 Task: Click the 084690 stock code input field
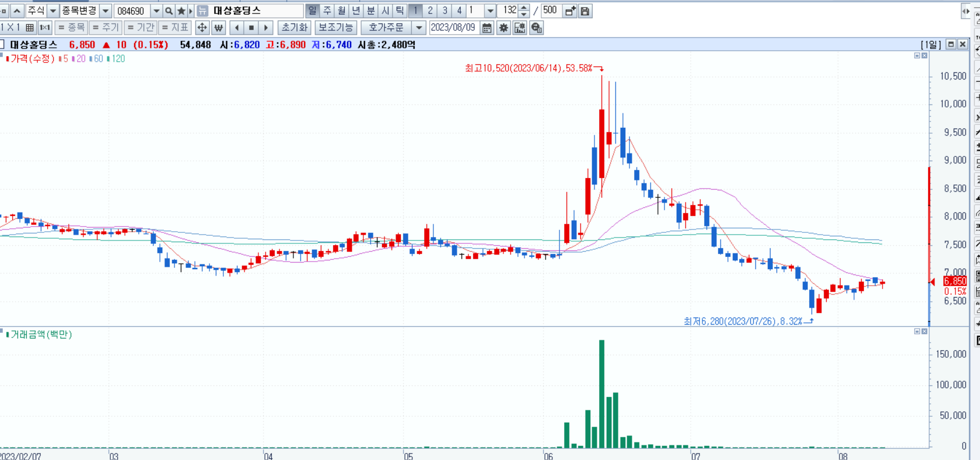click(132, 11)
